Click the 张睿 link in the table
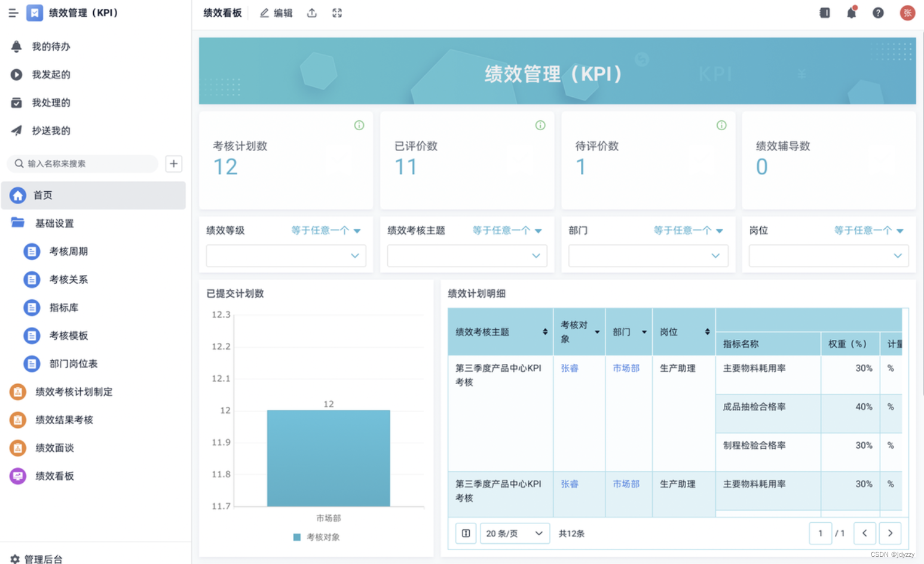924x564 pixels. coord(569,368)
